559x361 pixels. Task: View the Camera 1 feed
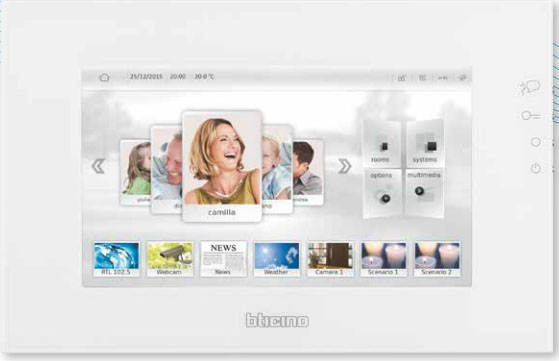(x=330, y=259)
